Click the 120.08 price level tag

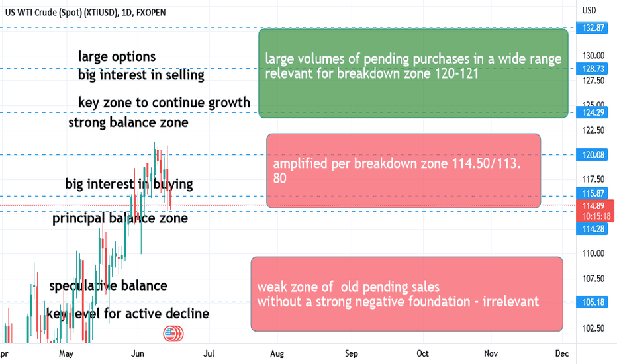point(593,155)
